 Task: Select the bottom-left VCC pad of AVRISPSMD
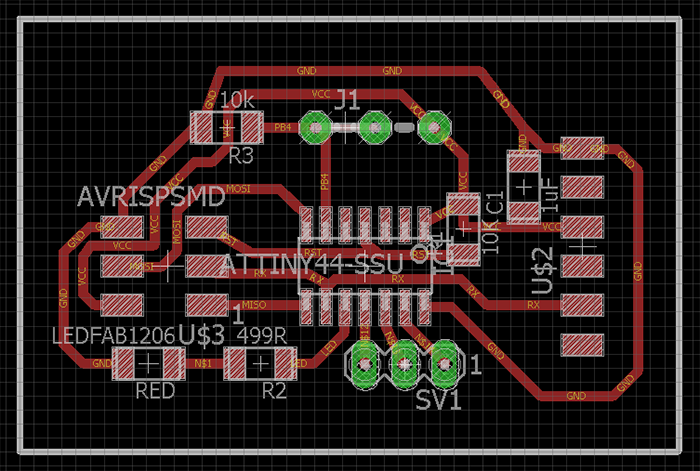click(x=122, y=305)
